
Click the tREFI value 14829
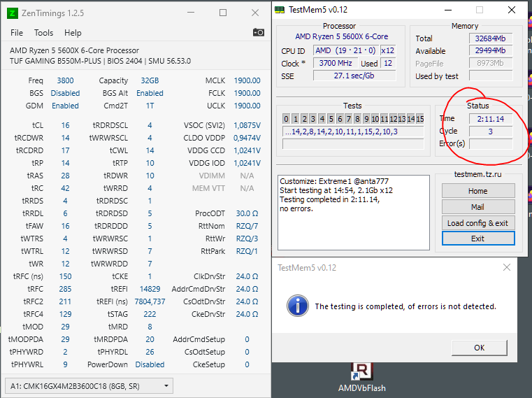point(150,289)
